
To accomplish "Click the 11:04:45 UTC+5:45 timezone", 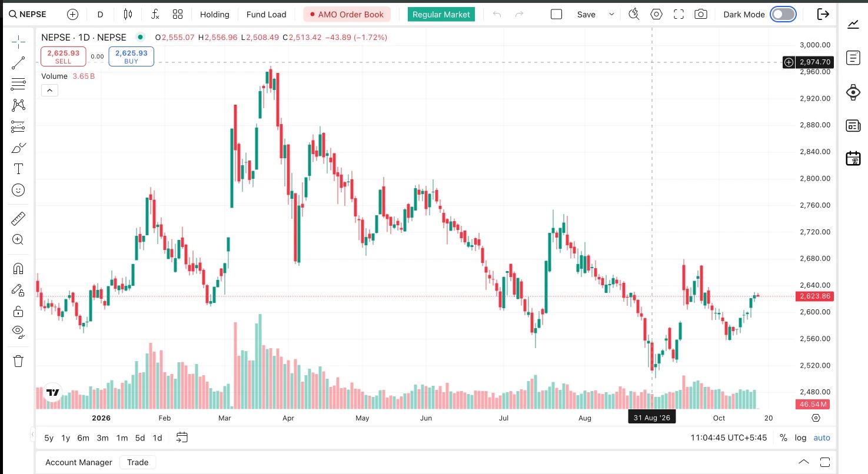I will [x=729, y=438].
